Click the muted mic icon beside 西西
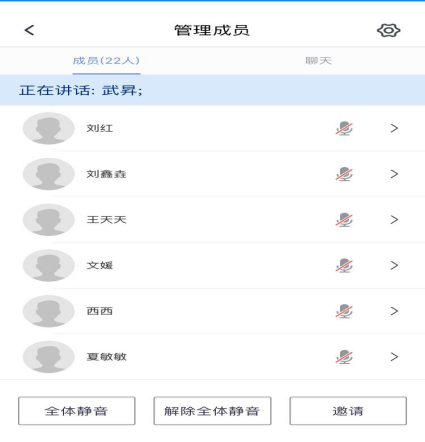The width and height of the screenshot is (425, 442). click(x=344, y=311)
